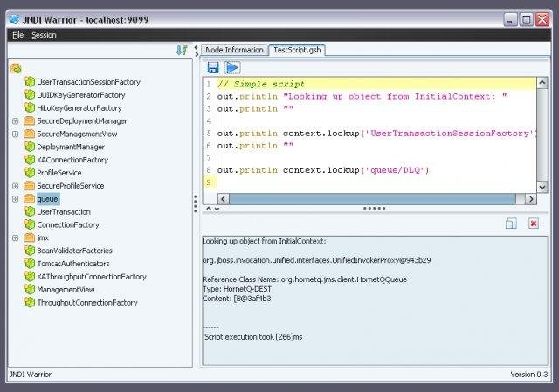Click the TomcatAuthenticators node icon
Screen dimensions: 559x392
(29, 264)
